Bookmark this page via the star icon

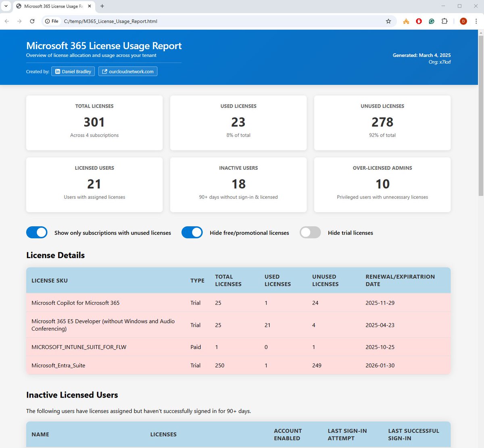pos(388,21)
